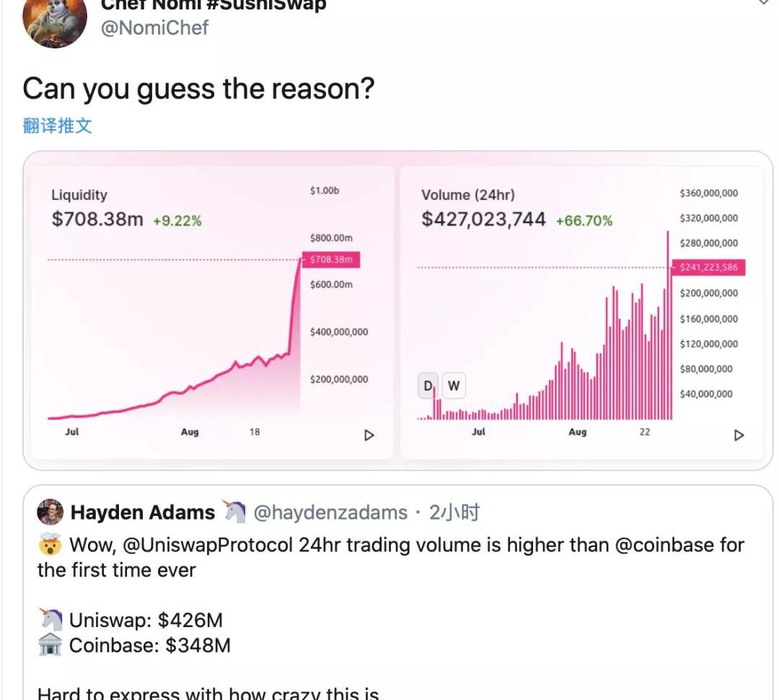Click the tallest bar in the Volume chart
Screen dimensions: 779x700
tap(668, 325)
